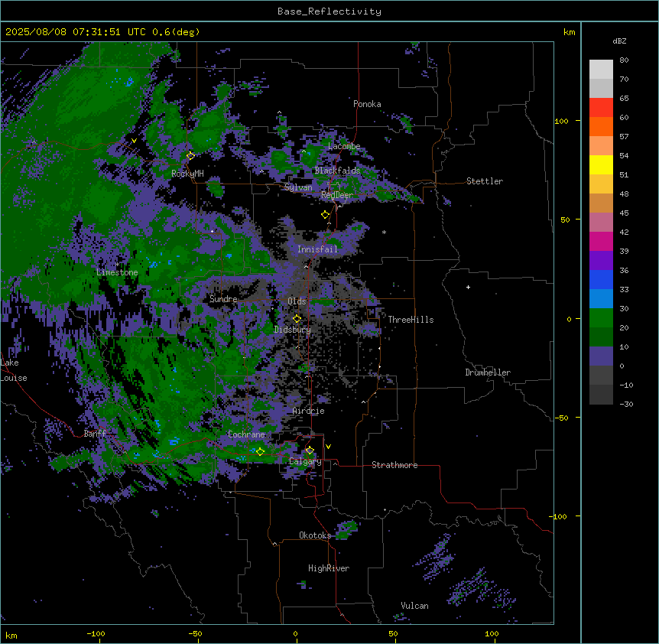The height and width of the screenshot is (644, 659).
Task: Click the Vulcan label
Action: (x=415, y=606)
